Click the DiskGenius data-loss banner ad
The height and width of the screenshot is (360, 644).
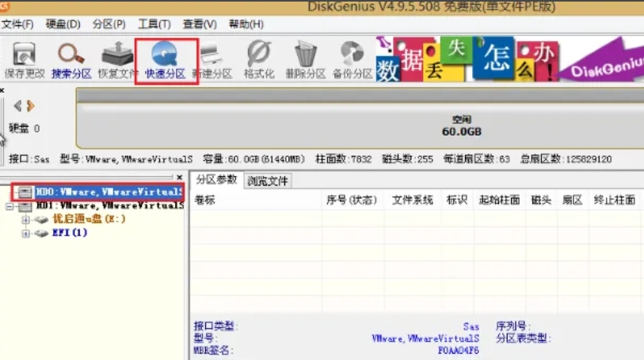pos(509,59)
